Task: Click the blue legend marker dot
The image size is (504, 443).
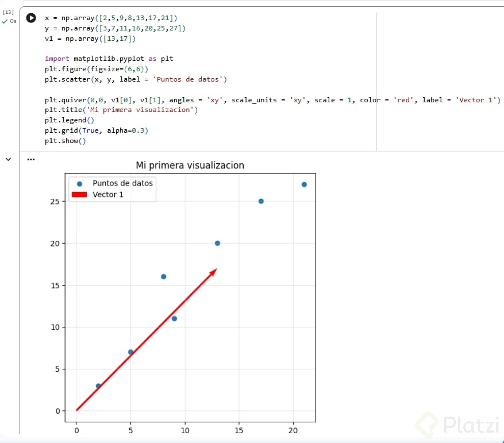Action: pos(79,184)
